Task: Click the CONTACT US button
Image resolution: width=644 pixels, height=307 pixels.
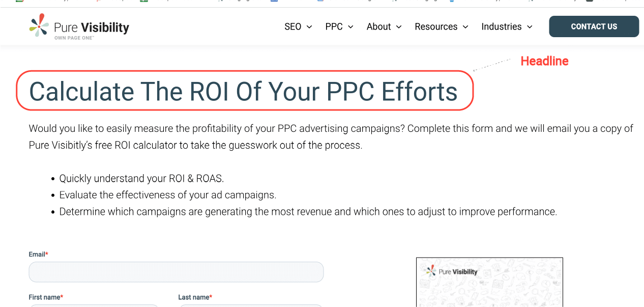Action: point(594,26)
